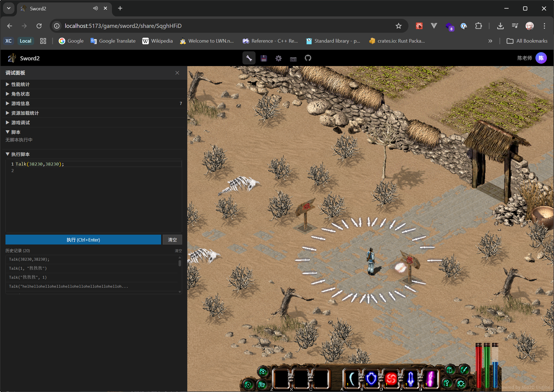Select history entry Talk("我我我", 1)
This screenshot has height=392, width=554.
(x=92, y=277)
